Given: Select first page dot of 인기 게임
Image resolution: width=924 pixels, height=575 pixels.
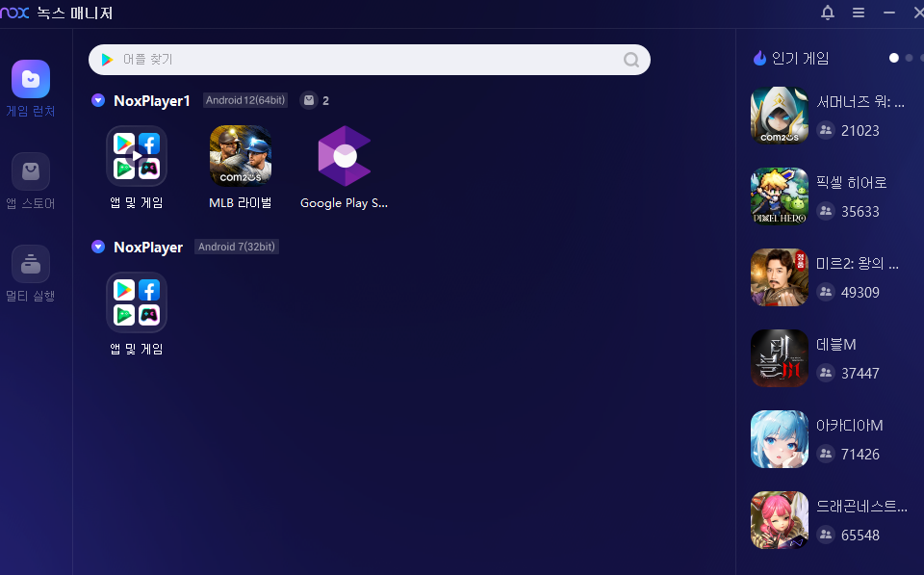Looking at the screenshot, I should click(894, 58).
